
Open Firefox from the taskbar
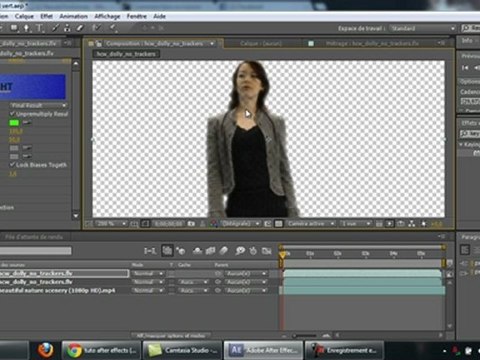[x=45, y=350]
